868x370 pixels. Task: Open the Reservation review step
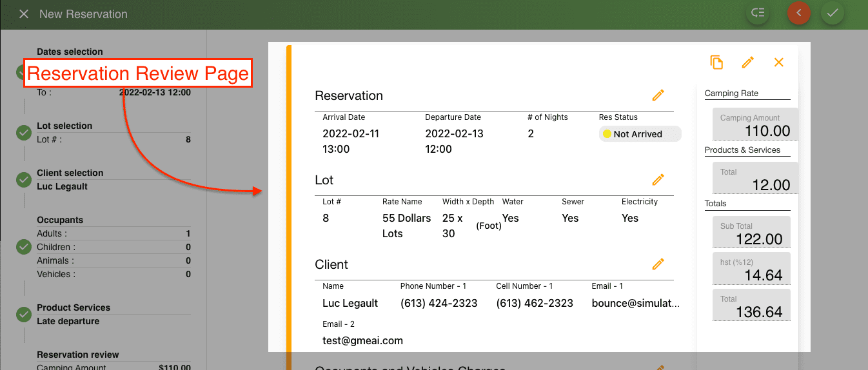click(78, 355)
